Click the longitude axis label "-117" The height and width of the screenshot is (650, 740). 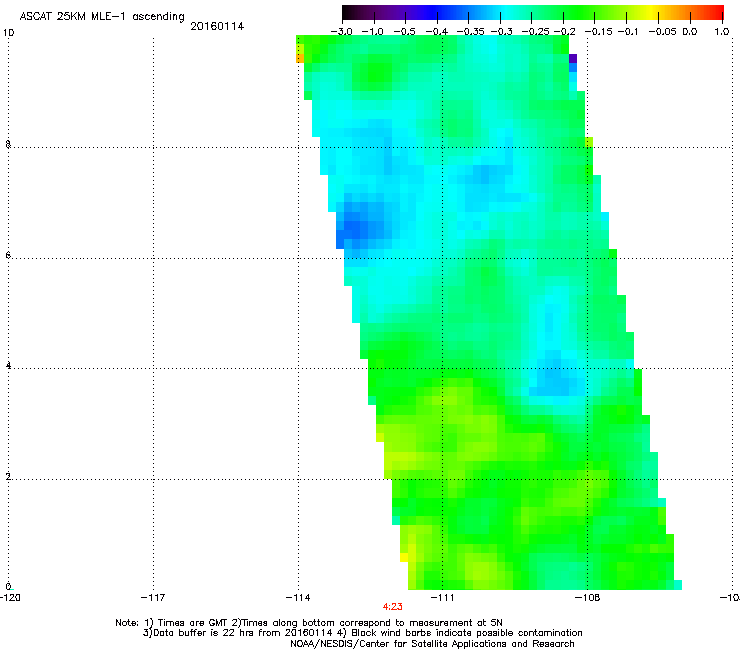(x=153, y=597)
